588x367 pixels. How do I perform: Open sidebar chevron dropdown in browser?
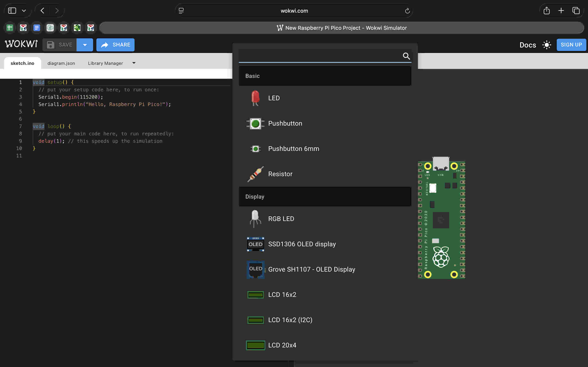point(24,11)
